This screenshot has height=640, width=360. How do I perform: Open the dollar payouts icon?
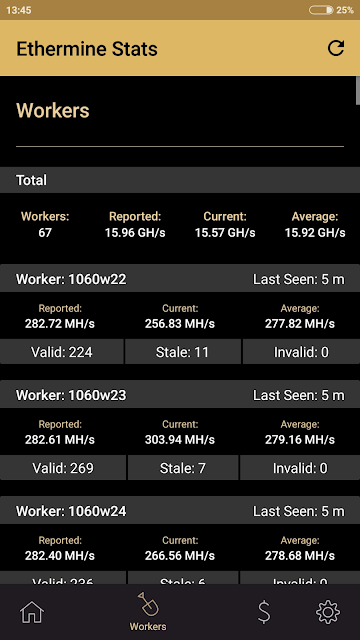(x=264, y=612)
